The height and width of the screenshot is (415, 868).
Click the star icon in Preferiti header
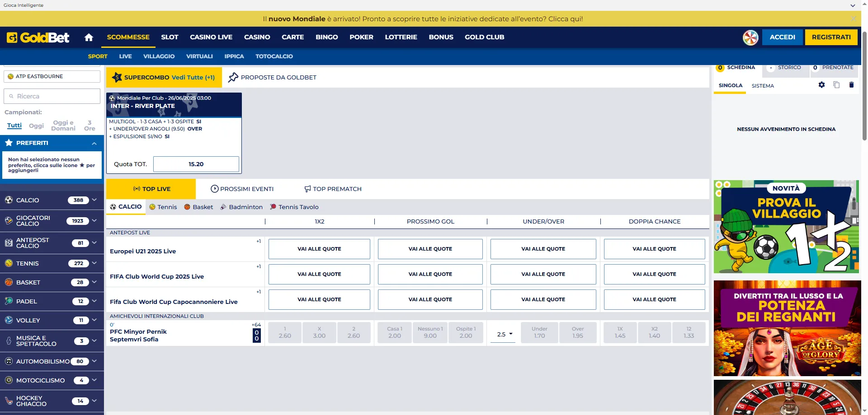[x=9, y=143]
